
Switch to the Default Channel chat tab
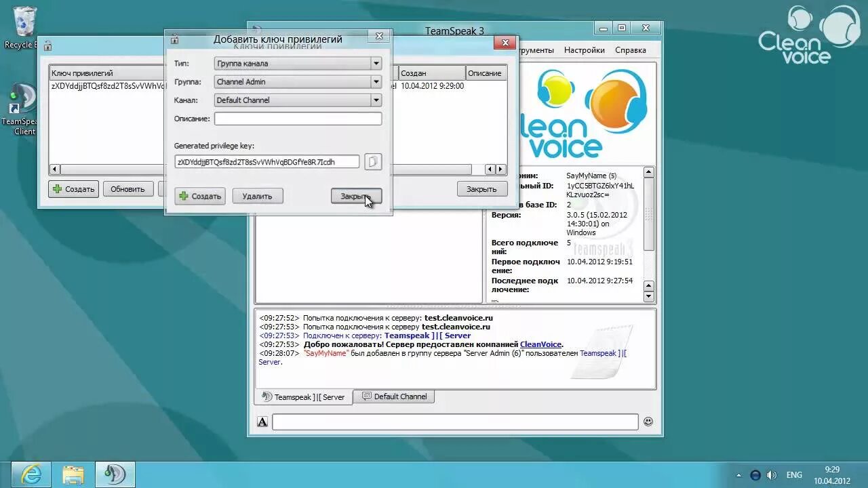click(394, 396)
